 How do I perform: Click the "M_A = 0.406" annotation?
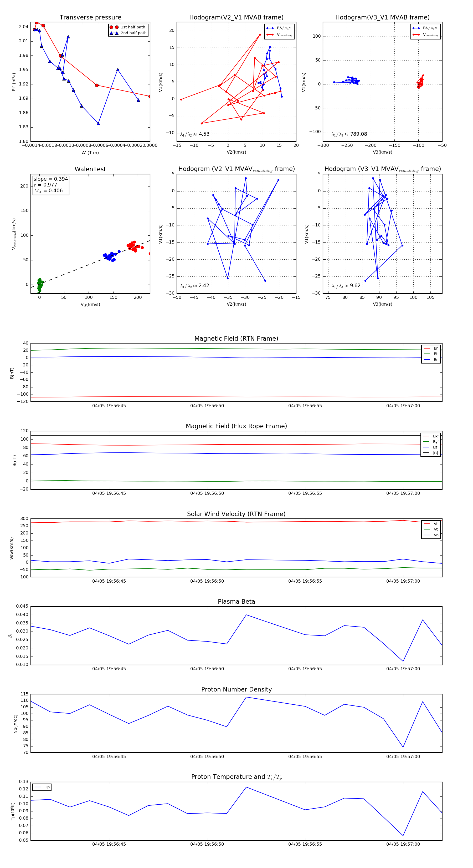coord(48,191)
